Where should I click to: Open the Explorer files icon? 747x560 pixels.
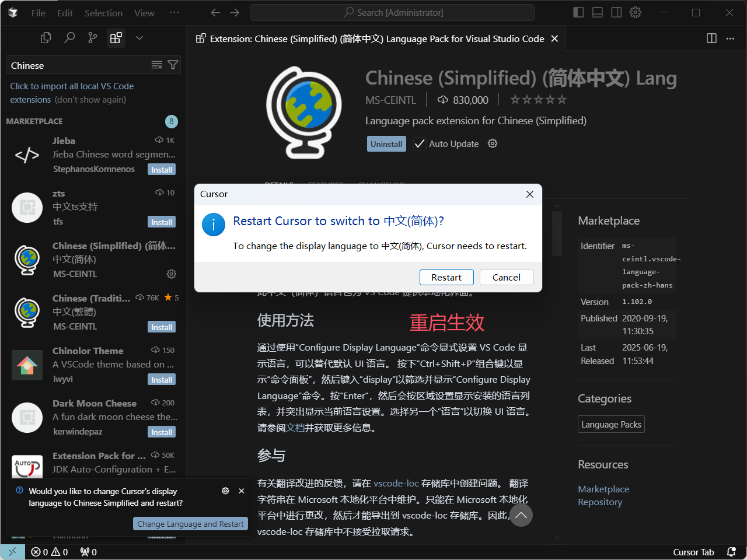tap(46, 38)
